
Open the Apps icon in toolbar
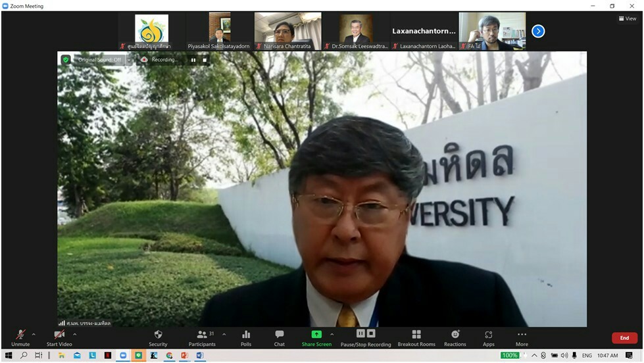click(488, 335)
